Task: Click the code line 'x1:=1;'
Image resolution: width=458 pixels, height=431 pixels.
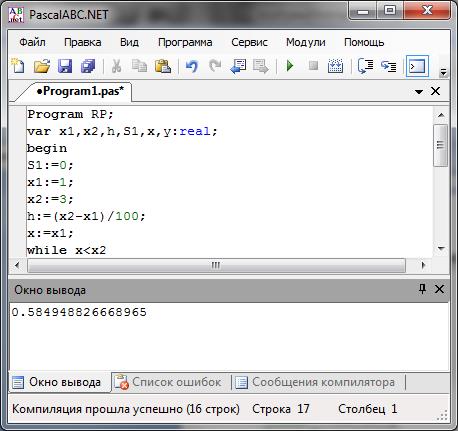Action: click(50, 182)
